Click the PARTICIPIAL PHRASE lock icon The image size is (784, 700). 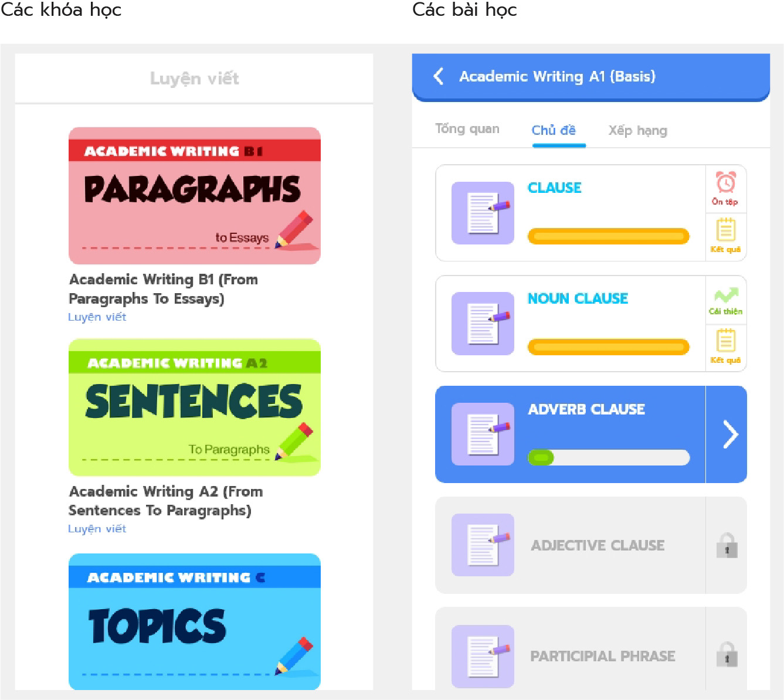click(727, 654)
